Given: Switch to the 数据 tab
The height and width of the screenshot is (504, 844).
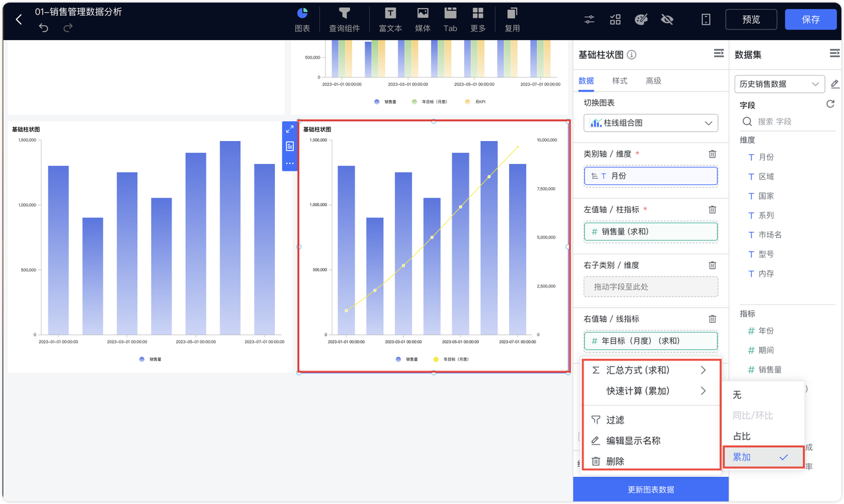Looking at the screenshot, I should pyautogui.click(x=586, y=80).
